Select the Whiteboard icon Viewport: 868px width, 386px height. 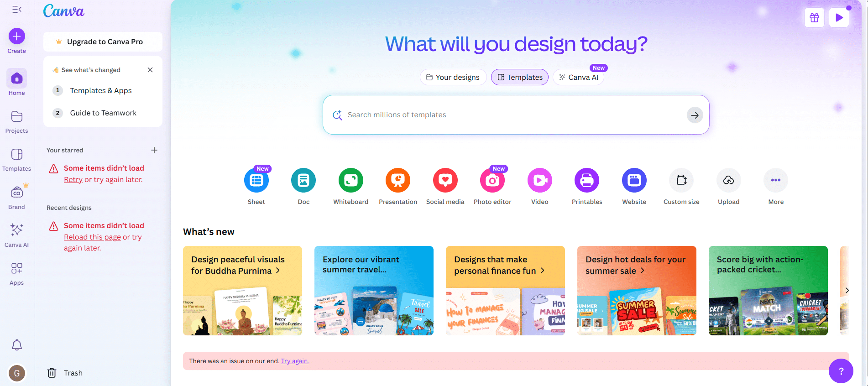coord(351,180)
